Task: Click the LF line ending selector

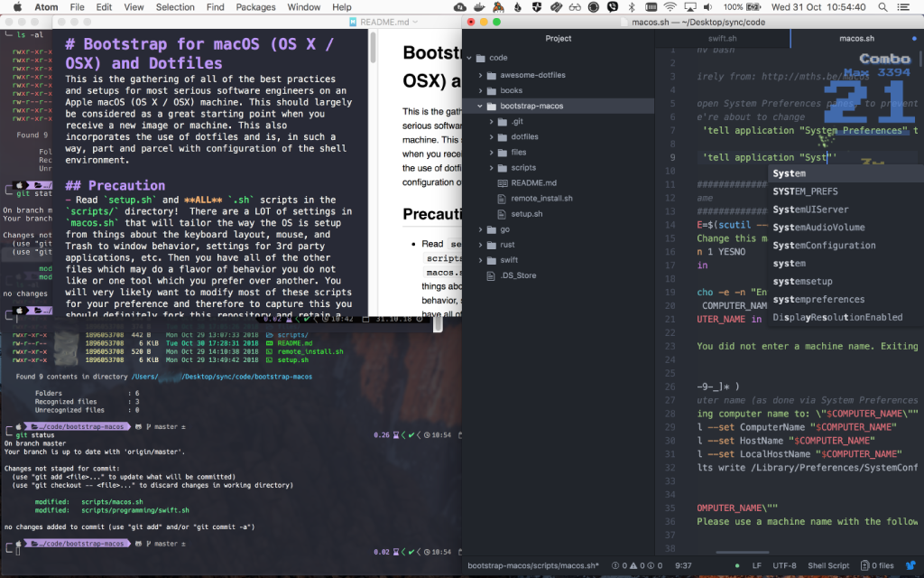Action: pos(757,565)
